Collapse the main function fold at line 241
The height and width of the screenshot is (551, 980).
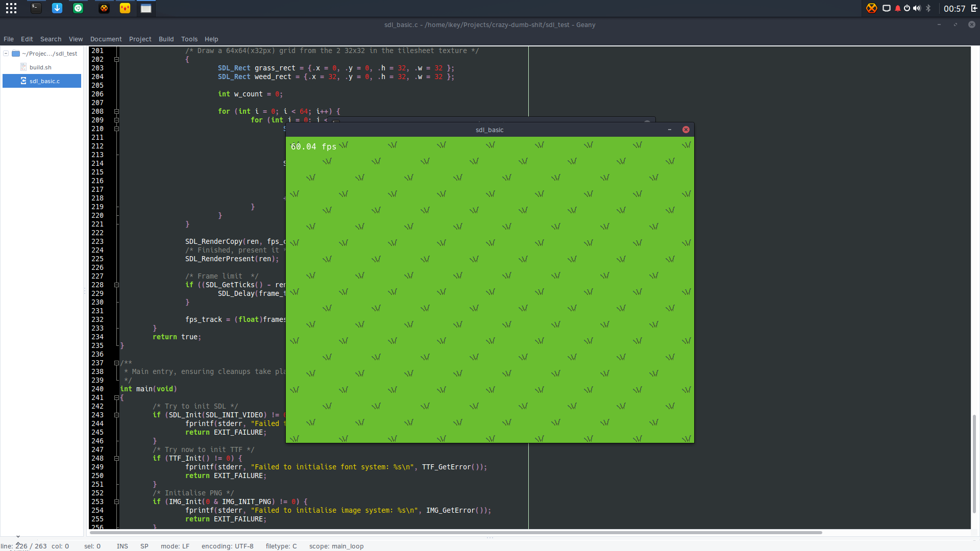[116, 397]
